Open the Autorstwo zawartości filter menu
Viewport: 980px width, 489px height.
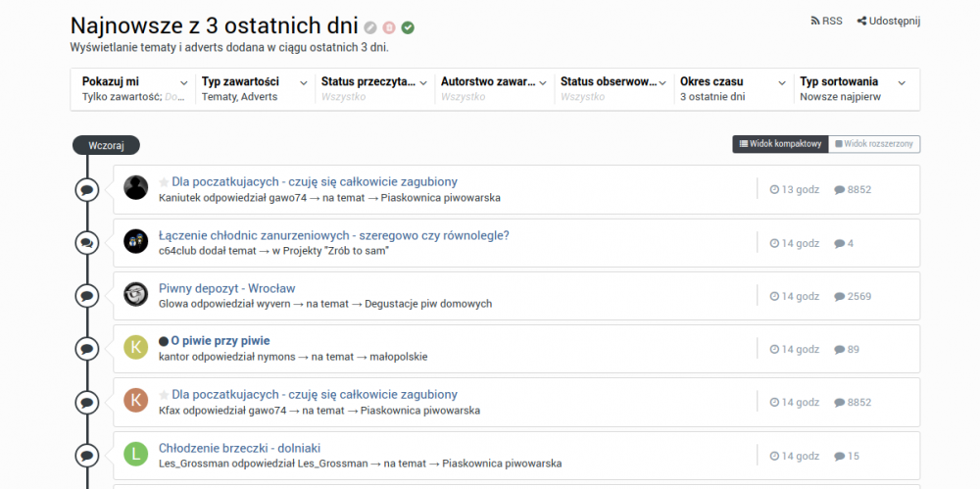494,89
